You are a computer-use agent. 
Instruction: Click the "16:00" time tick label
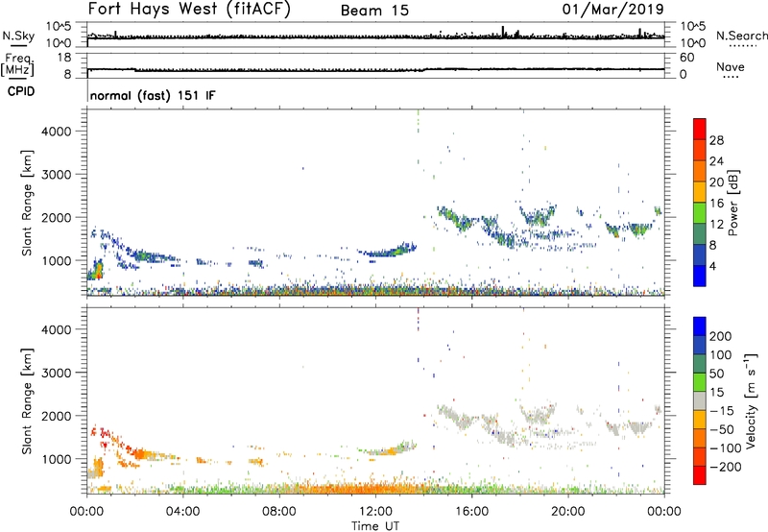[471, 512]
